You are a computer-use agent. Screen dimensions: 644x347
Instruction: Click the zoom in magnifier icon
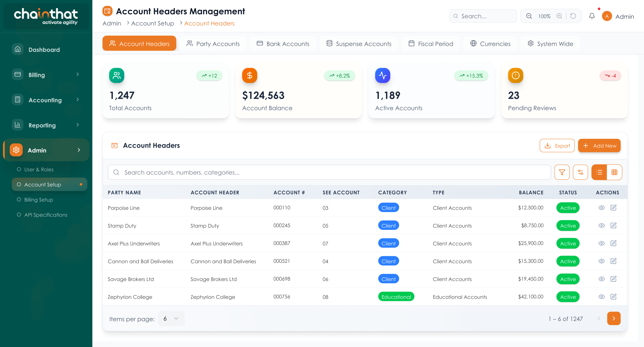click(x=559, y=16)
